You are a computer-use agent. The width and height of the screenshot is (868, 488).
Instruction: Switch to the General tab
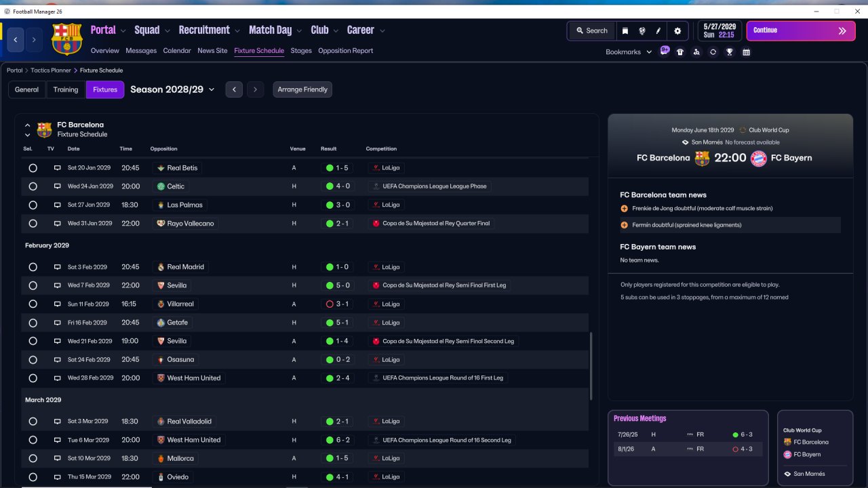point(27,89)
